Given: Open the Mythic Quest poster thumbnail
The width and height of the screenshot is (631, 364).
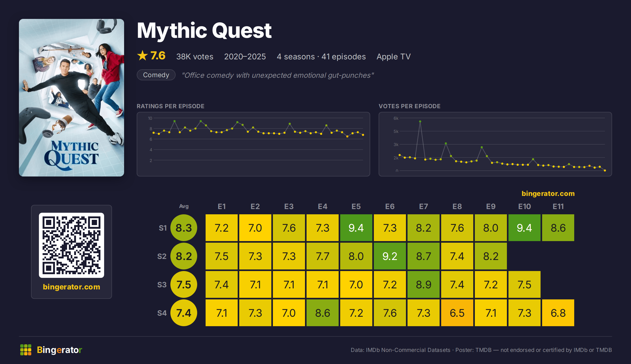Looking at the screenshot, I should coord(72,98).
